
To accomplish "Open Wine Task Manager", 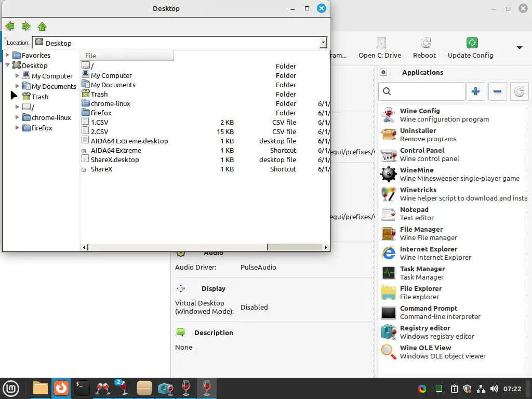I will click(x=453, y=273).
